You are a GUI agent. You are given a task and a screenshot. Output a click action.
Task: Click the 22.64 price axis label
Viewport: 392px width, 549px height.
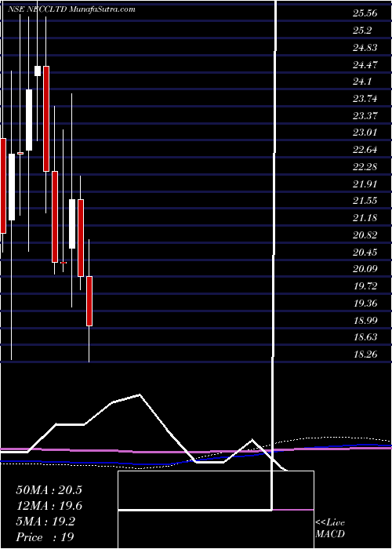click(x=365, y=150)
